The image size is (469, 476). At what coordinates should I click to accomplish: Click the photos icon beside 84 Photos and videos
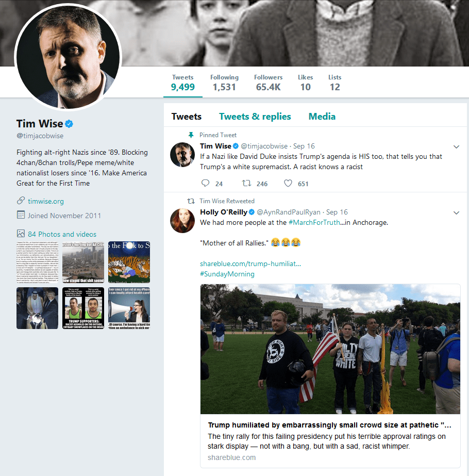click(21, 234)
